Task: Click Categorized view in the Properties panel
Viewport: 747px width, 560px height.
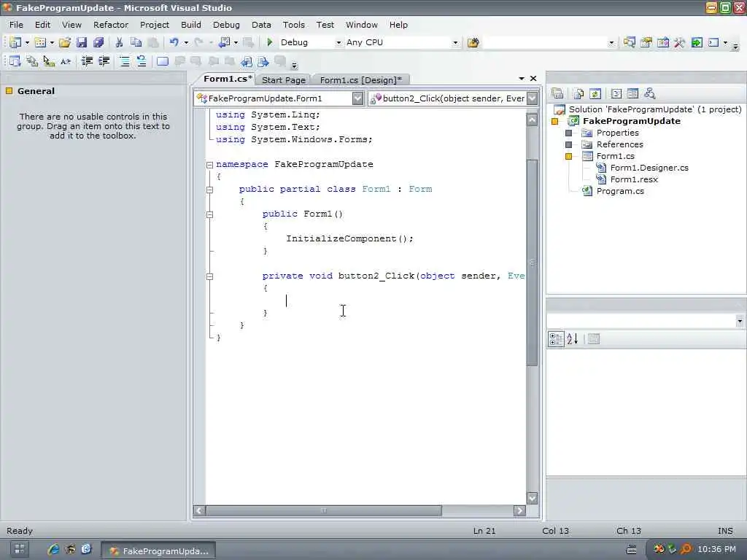Action: click(555, 339)
